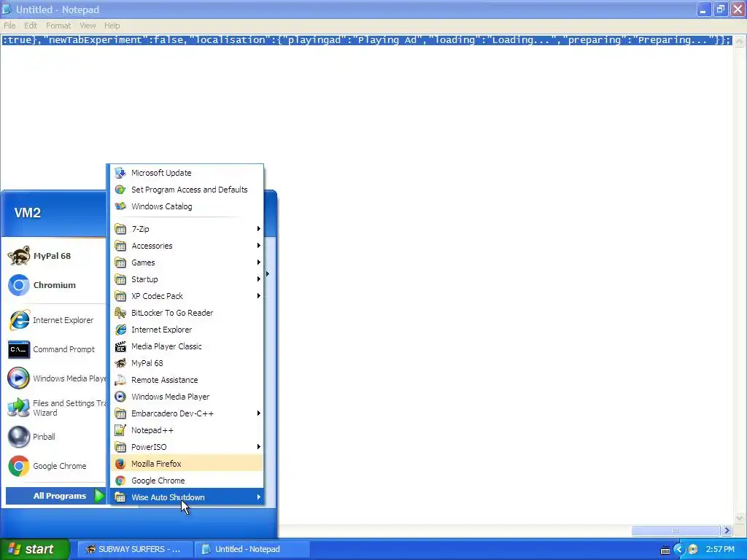Expand the Wise Auto Shutdown submenu arrow
Screen dimensions: 747x560
click(259, 497)
